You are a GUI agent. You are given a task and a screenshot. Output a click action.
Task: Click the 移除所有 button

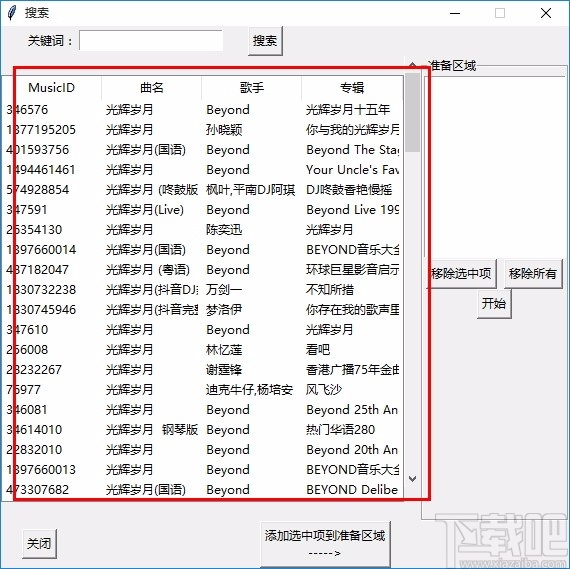pyautogui.click(x=533, y=273)
